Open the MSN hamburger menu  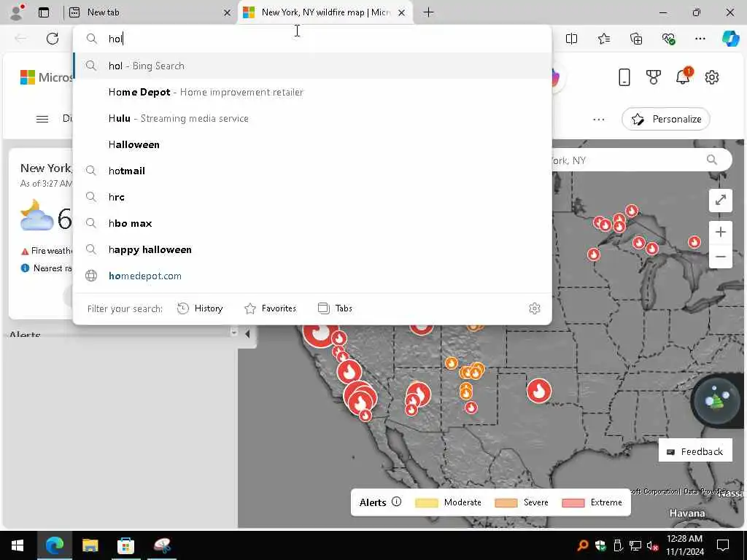42,119
